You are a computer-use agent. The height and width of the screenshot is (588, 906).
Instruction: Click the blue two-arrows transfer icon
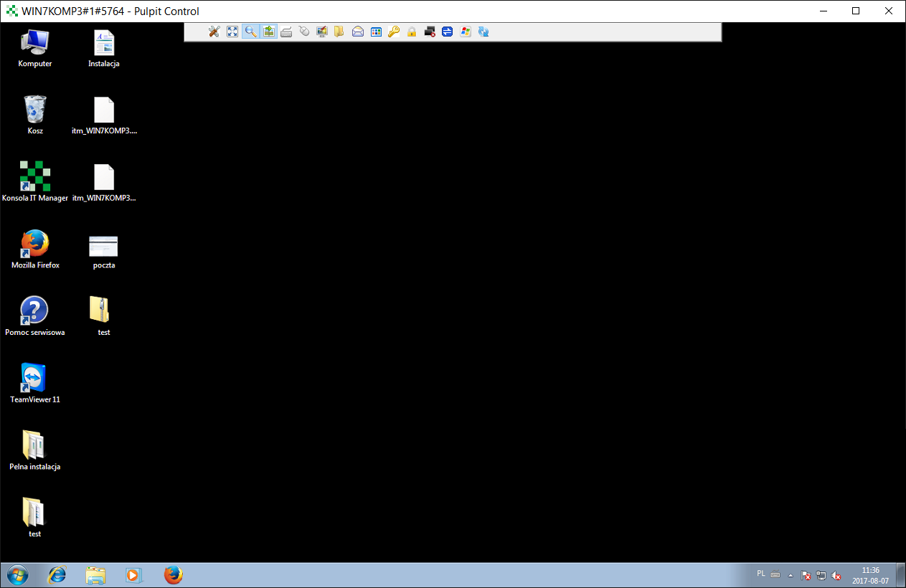click(448, 32)
